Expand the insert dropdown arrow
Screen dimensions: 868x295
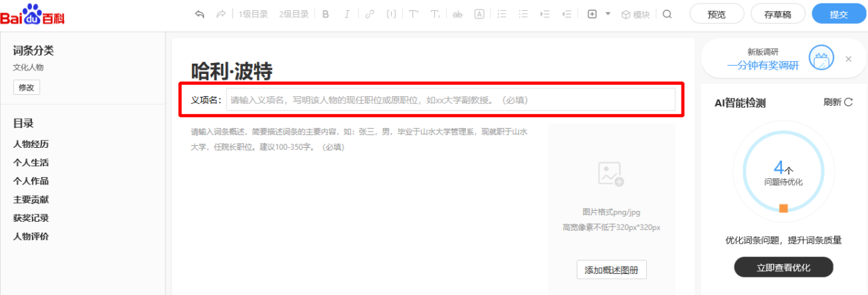click(x=608, y=14)
